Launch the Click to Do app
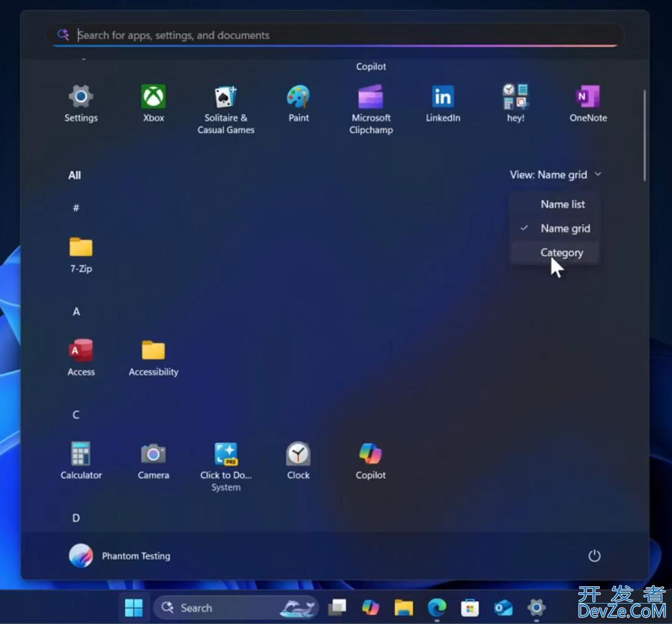The height and width of the screenshot is (624, 672). 226,467
